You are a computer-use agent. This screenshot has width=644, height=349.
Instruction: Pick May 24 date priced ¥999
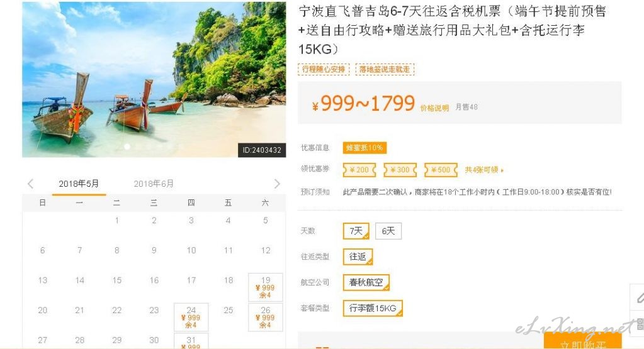(x=191, y=317)
